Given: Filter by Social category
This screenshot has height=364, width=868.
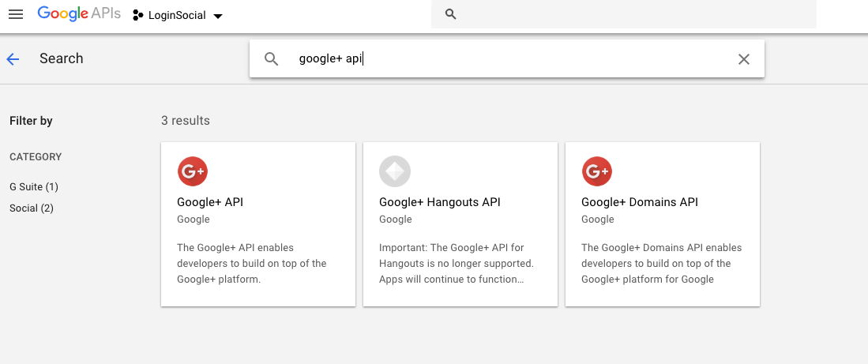Looking at the screenshot, I should point(32,208).
